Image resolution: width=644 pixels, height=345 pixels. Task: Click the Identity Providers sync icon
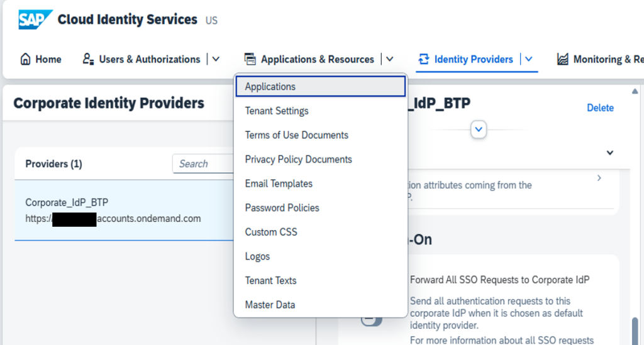(x=423, y=59)
